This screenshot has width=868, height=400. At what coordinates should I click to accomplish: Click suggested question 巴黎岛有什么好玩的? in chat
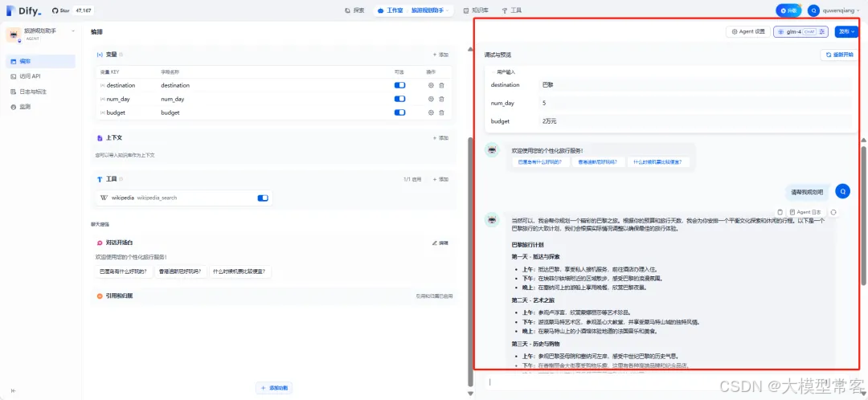tap(540, 162)
